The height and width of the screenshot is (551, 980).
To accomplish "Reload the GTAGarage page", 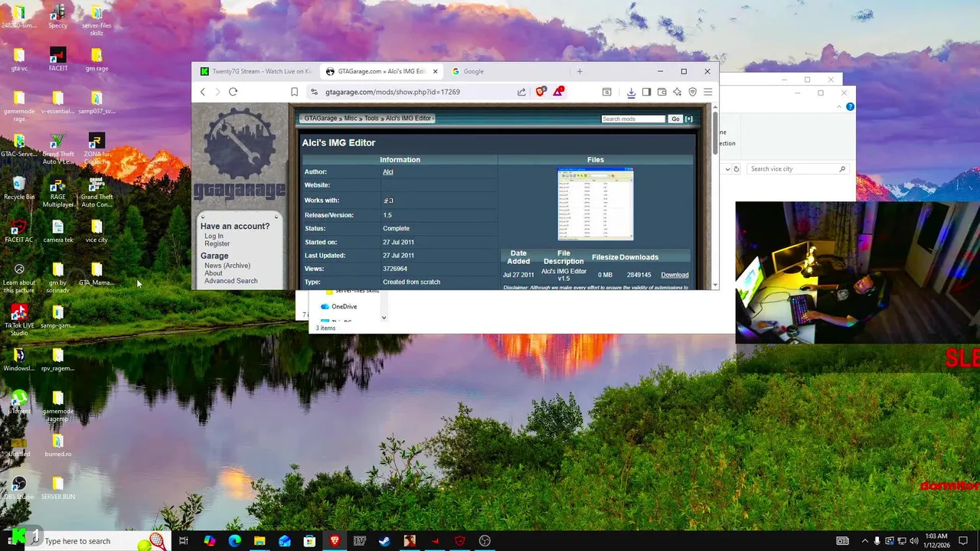I will coord(233,92).
